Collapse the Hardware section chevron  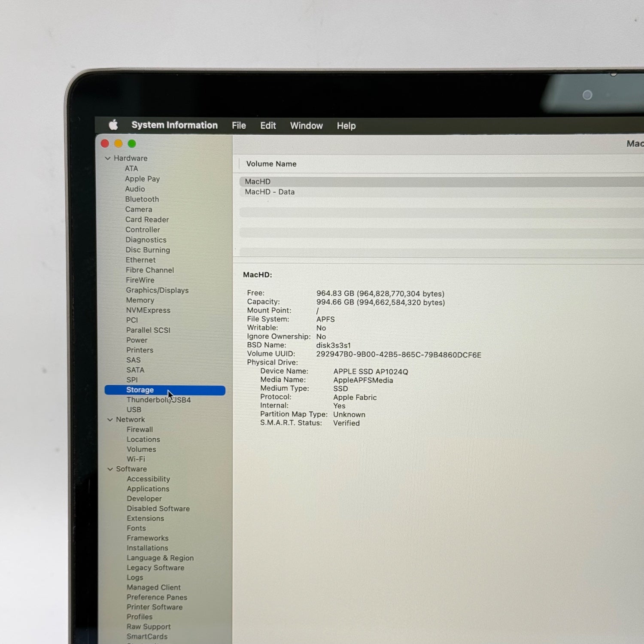[x=108, y=158]
